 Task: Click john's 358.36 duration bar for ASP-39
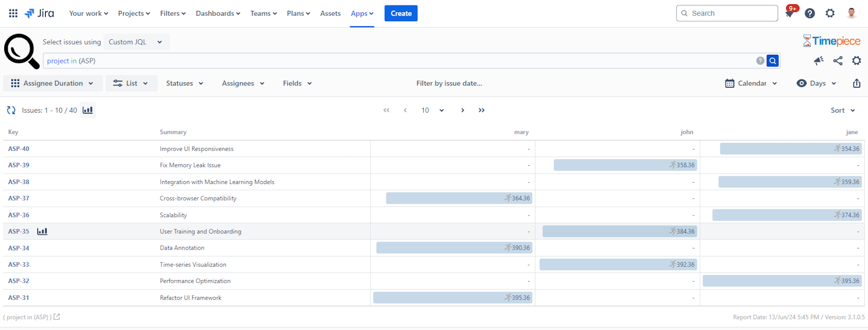point(625,165)
